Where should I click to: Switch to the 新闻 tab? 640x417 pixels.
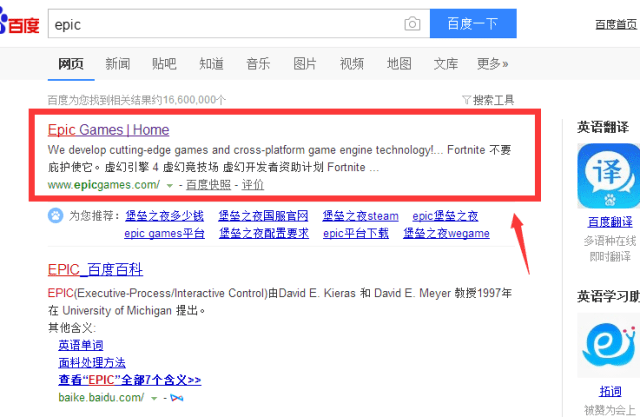point(117,64)
